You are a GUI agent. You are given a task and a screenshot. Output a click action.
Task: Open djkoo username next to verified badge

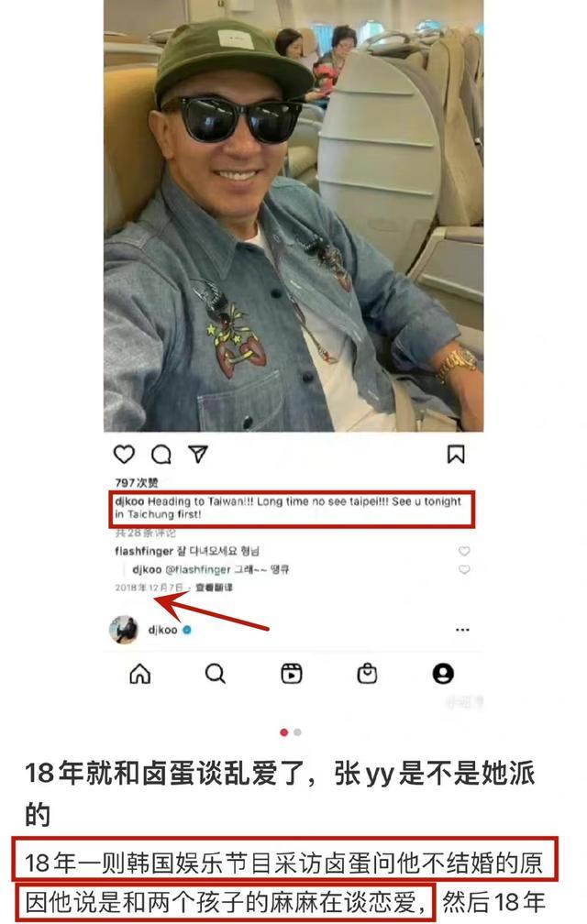pos(162,630)
